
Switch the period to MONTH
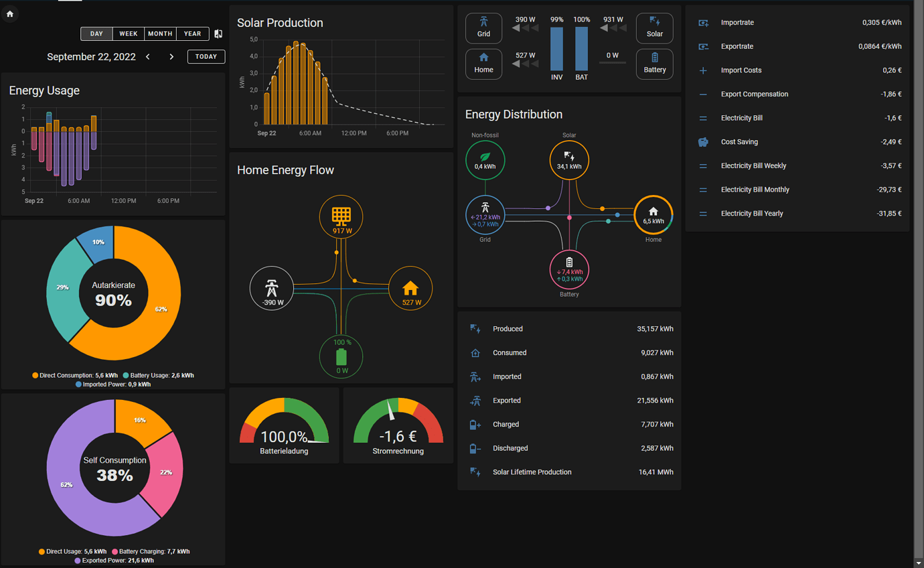point(160,33)
